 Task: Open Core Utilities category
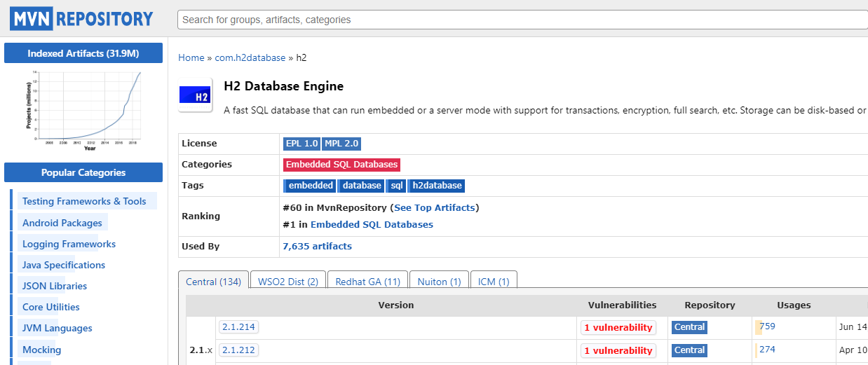pyautogui.click(x=51, y=307)
